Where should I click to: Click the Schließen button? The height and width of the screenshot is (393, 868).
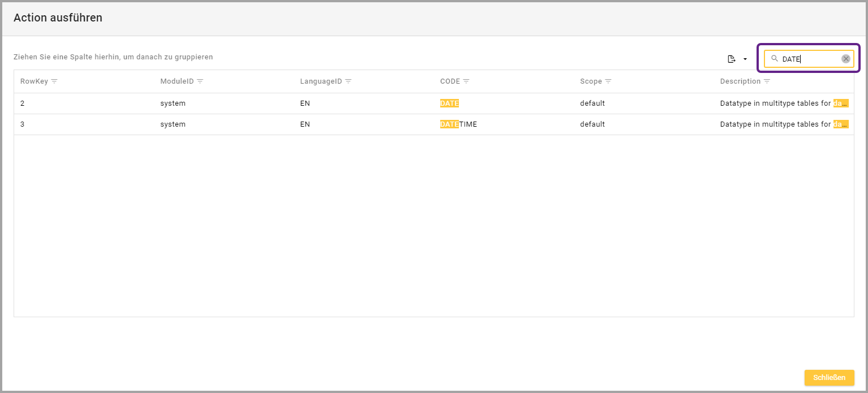(x=829, y=377)
